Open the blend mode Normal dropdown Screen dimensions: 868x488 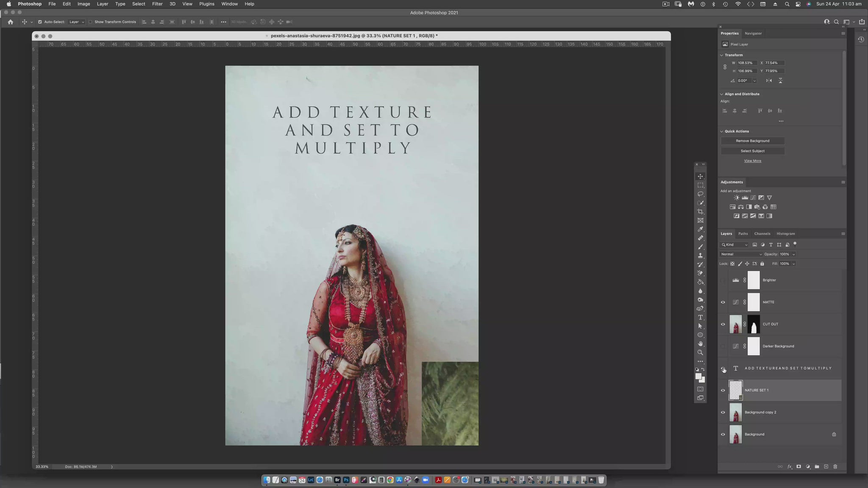tap(741, 254)
